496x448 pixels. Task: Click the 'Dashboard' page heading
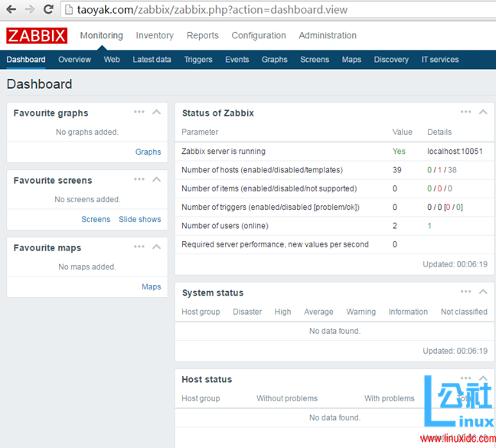click(39, 84)
